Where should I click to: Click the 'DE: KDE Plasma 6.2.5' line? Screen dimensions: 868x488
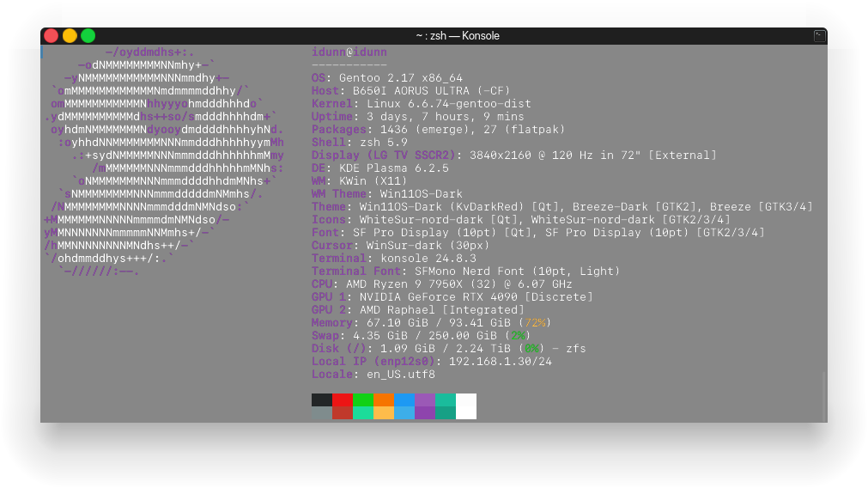(x=380, y=168)
